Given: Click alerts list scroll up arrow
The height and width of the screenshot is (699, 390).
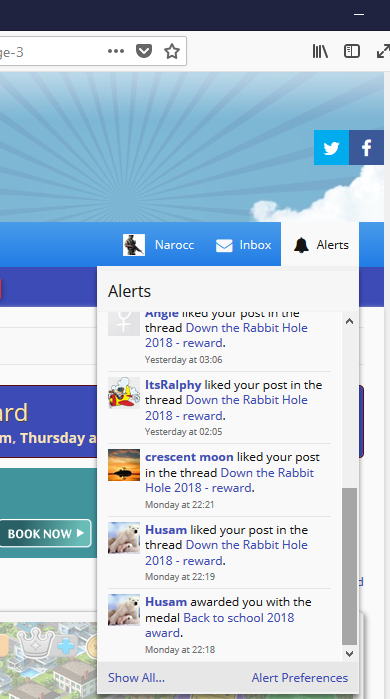Looking at the screenshot, I should (349, 321).
